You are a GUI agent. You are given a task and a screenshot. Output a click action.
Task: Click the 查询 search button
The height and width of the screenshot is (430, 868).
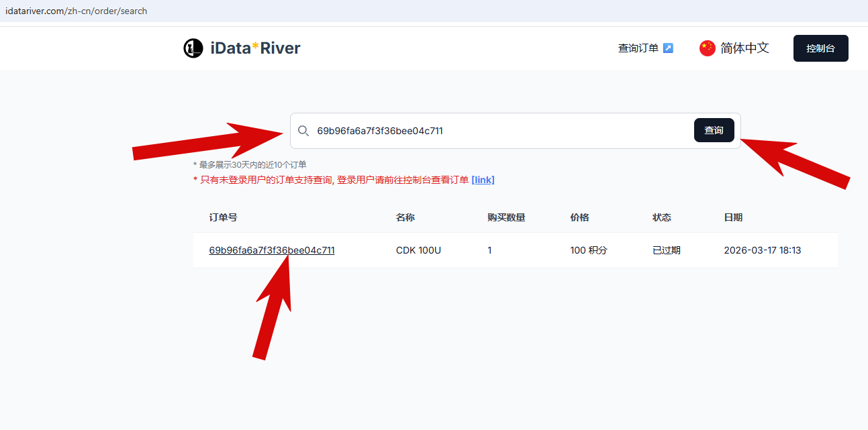(x=714, y=130)
